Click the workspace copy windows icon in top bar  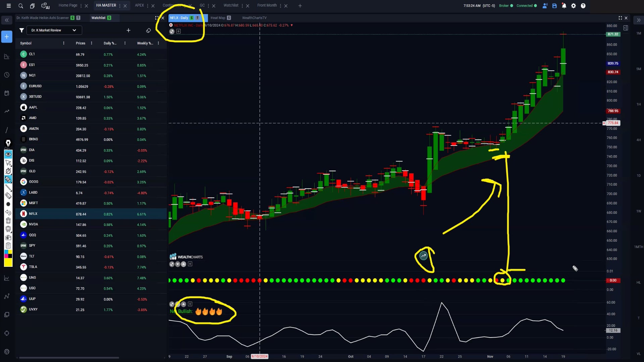tap(32, 6)
